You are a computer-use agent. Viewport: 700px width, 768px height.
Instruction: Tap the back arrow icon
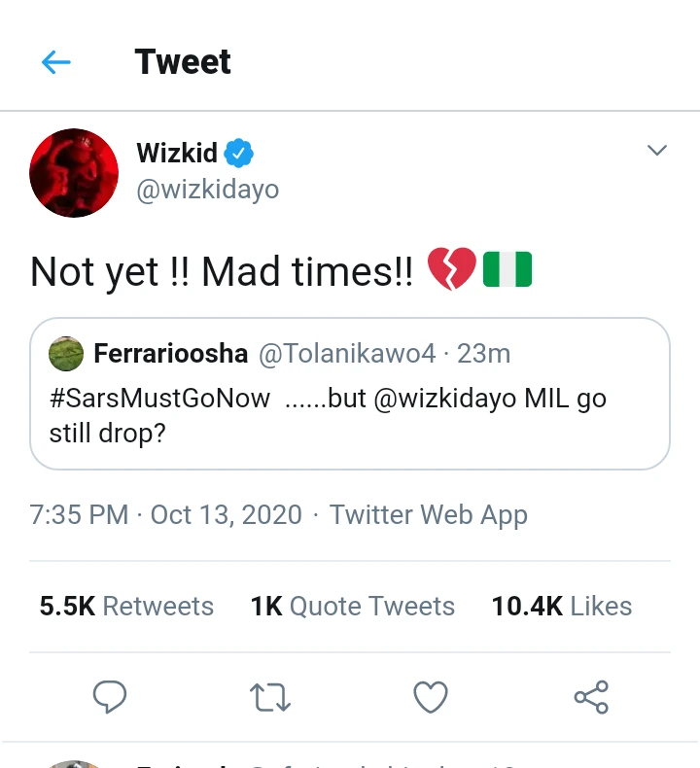(x=56, y=63)
